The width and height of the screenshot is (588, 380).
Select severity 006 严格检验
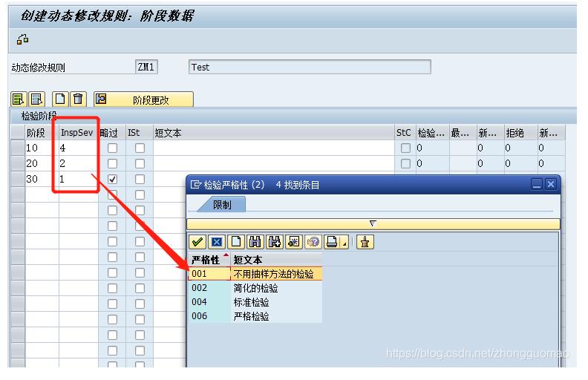coord(255,316)
